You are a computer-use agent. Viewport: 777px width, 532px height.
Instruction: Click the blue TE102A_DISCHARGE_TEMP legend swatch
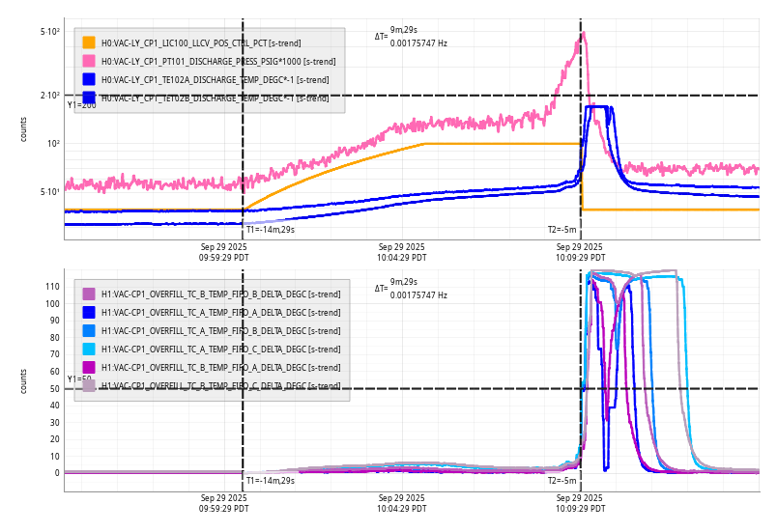pyautogui.click(x=89, y=79)
